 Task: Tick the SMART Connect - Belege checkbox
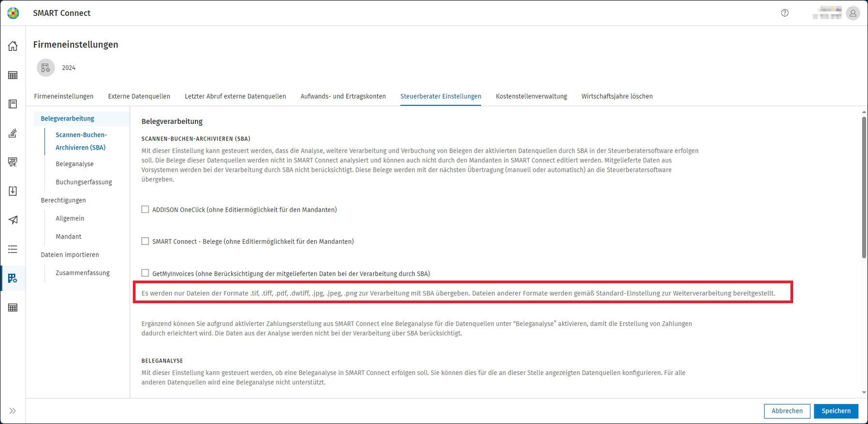click(x=145, y=241)
